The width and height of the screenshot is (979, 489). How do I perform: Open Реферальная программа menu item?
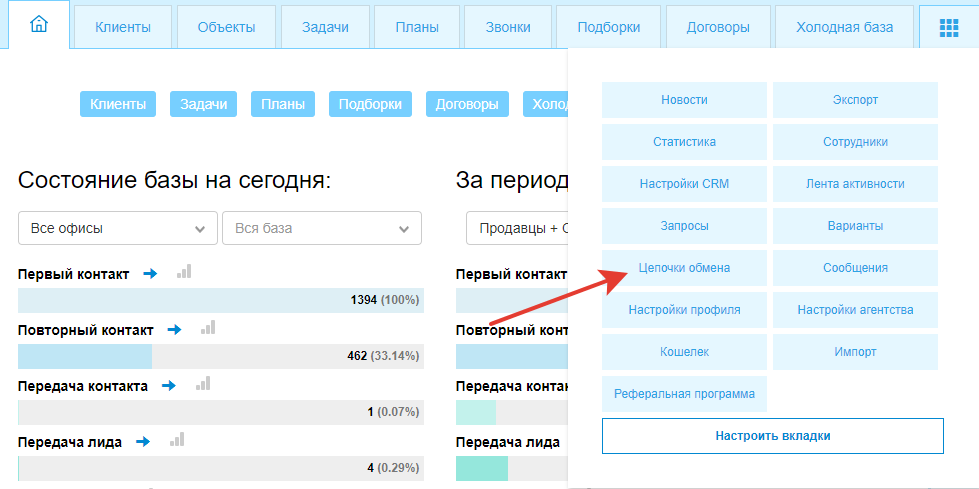(684, 394)
